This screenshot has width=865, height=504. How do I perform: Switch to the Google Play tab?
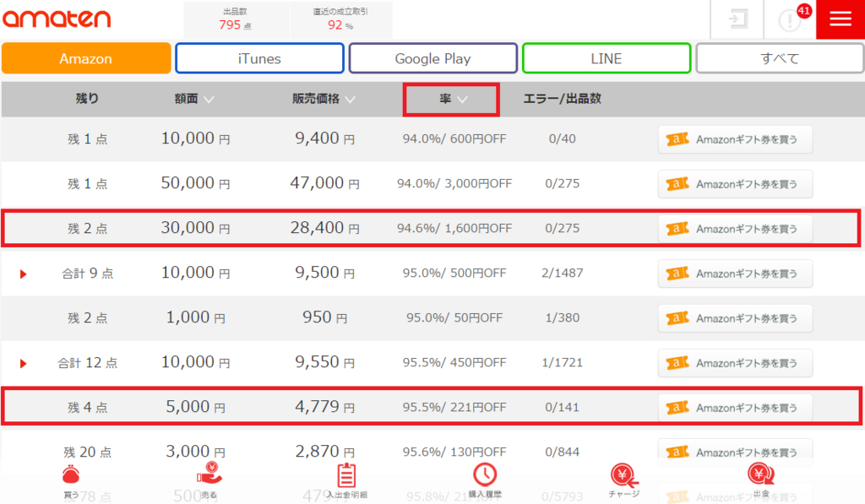click(433, 58)
